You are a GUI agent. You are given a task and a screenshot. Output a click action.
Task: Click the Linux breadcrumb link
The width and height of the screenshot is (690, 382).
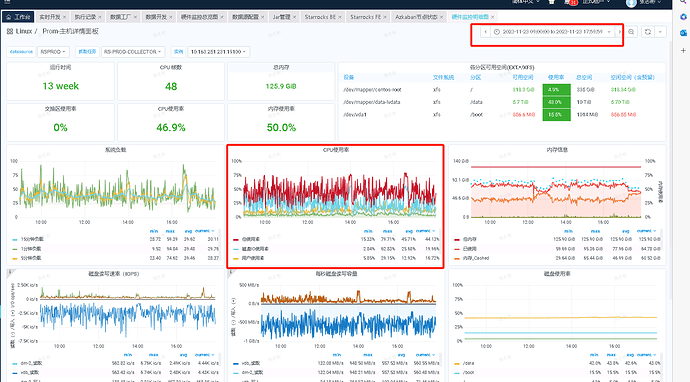point(24,31)
